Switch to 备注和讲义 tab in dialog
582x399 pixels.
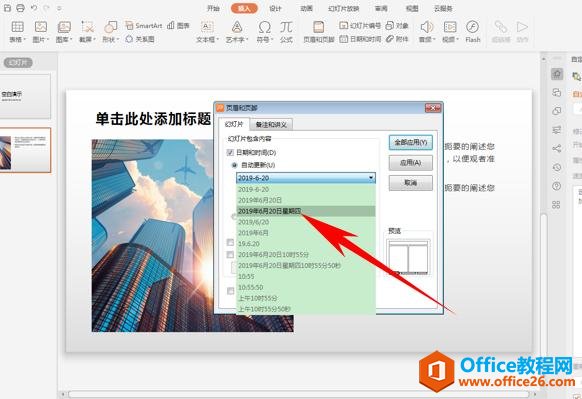(271, 125)
